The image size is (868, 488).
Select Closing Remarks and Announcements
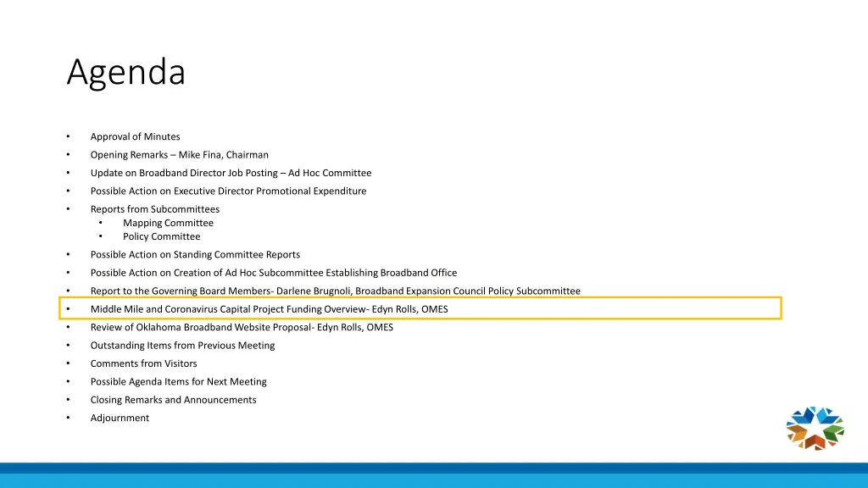point(173,400)
